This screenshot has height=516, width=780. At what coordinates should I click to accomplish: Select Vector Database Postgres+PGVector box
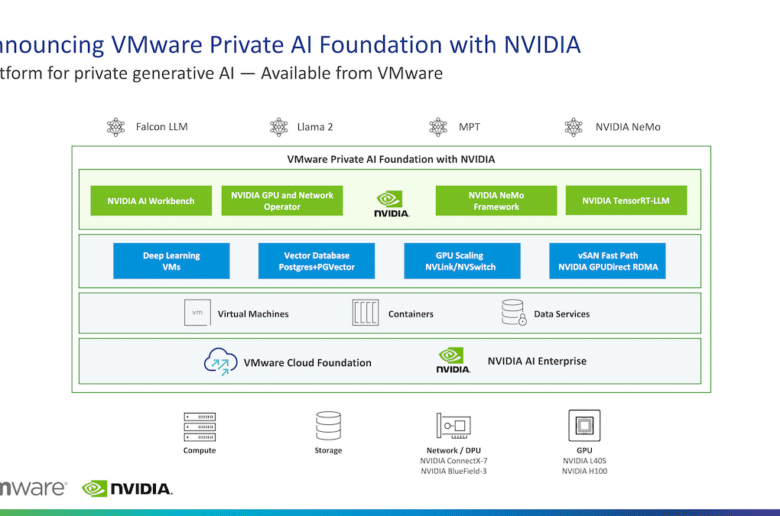point(316,261)
